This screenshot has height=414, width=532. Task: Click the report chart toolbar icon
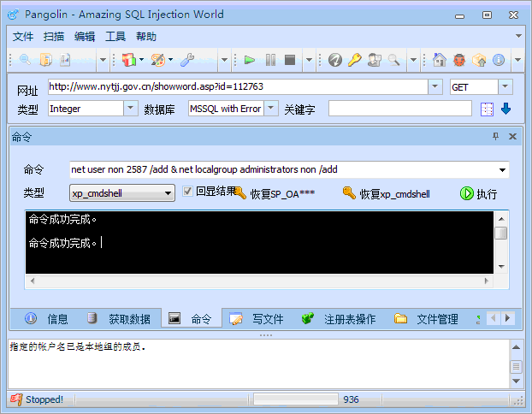(65, 60)
